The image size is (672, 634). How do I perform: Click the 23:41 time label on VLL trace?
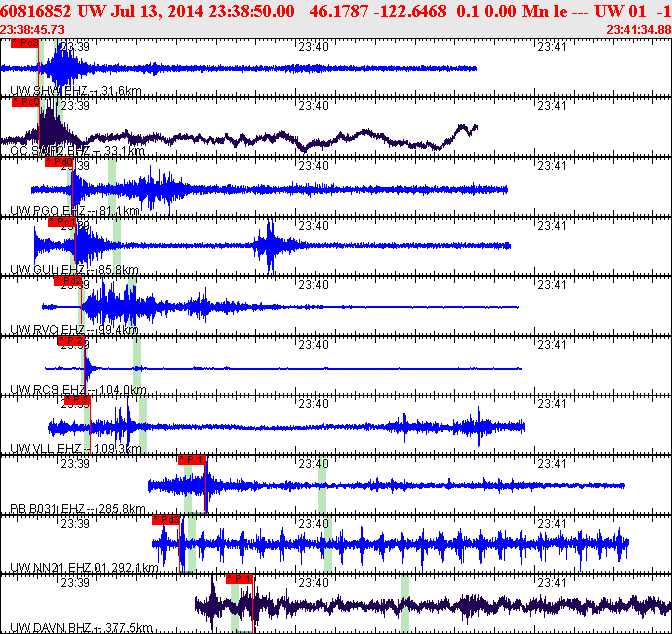coord(552,404)
